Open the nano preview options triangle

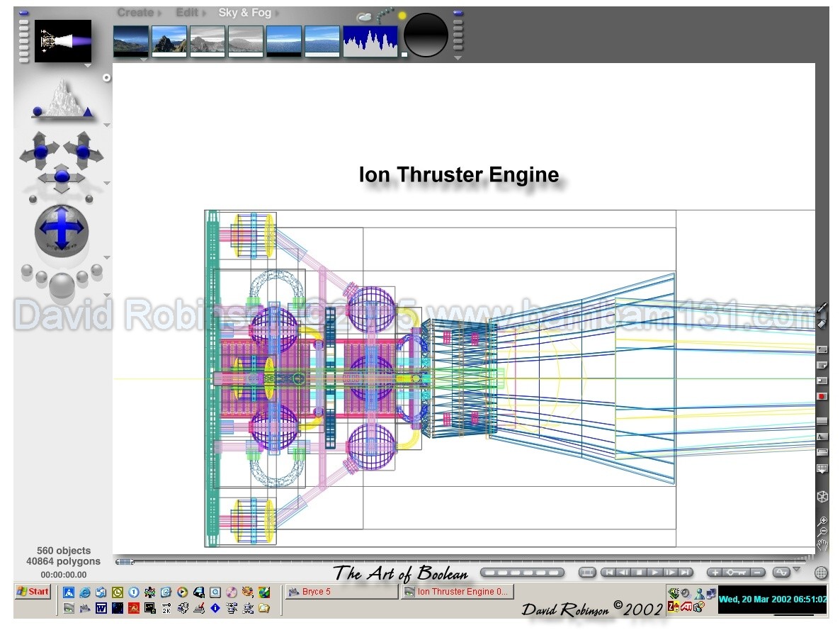(87, 65)
